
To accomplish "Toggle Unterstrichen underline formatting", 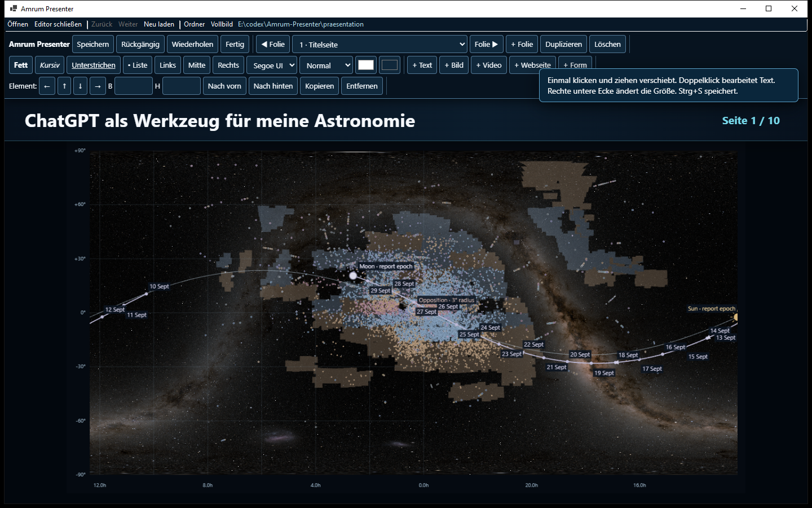I will click(x=94, y=65).
